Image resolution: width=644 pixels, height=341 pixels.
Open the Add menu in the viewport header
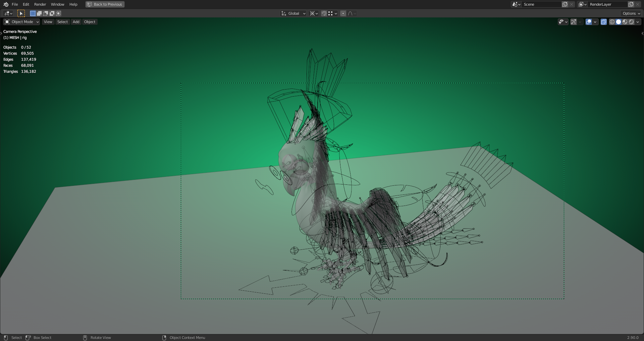[76, 22]
